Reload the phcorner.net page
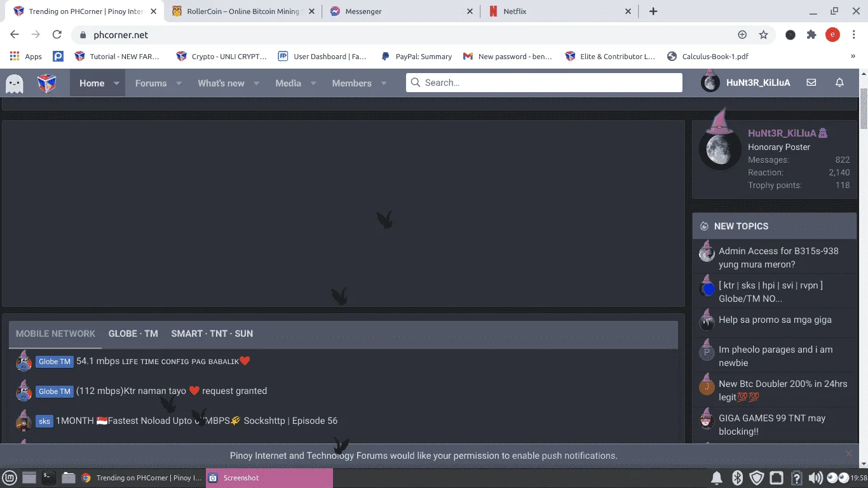The width and height of the screenshot is (868, 488). click(x=57, y=35)
